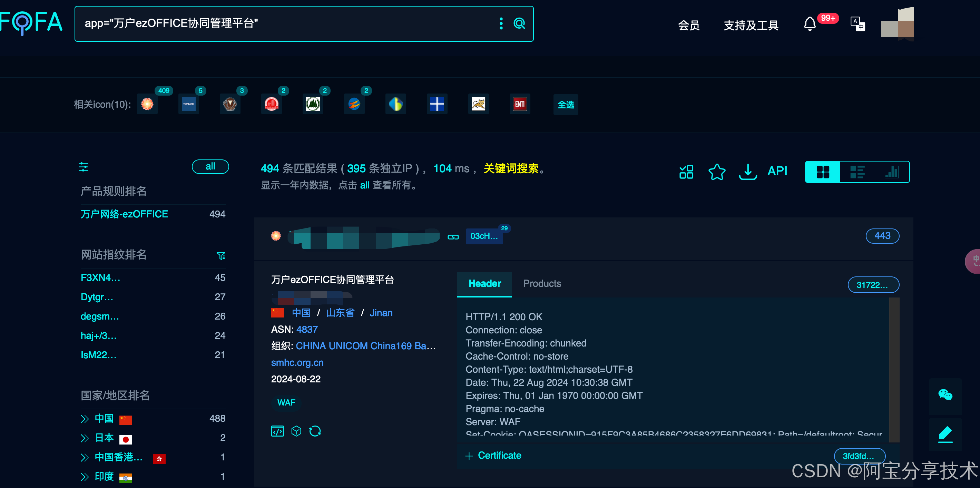Click the aggregation icon beside the star
Viewport: 980px width, 488px height.
[x=686, y=172]
